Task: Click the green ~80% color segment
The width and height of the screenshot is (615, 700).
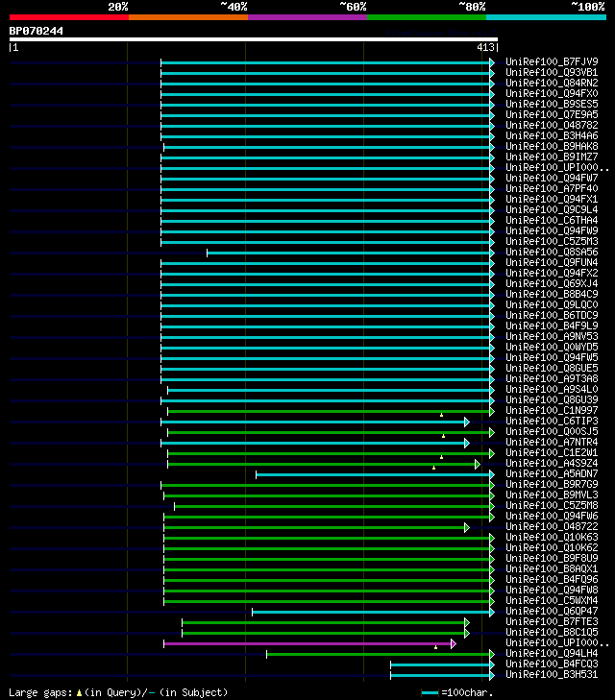Action: click(x=427, y=17)
